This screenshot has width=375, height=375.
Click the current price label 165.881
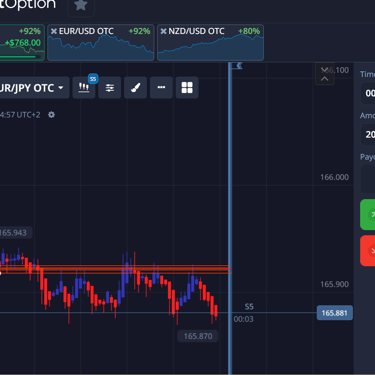335,313
